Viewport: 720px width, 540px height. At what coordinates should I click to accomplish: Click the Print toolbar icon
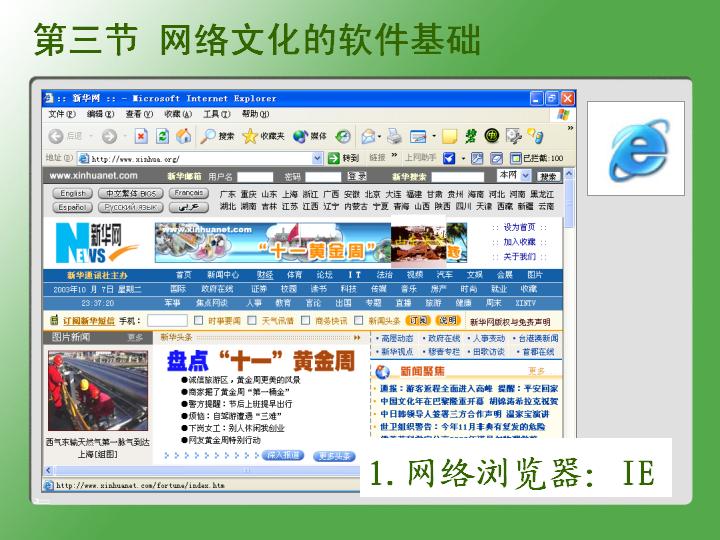coord(394,136)
